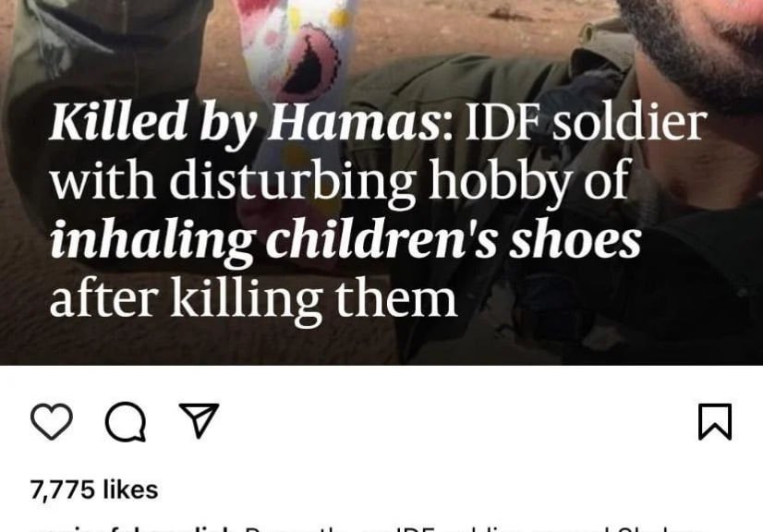Open comments via the speech bubble icon
Screen dimensions: 763x532
point(126,421)
